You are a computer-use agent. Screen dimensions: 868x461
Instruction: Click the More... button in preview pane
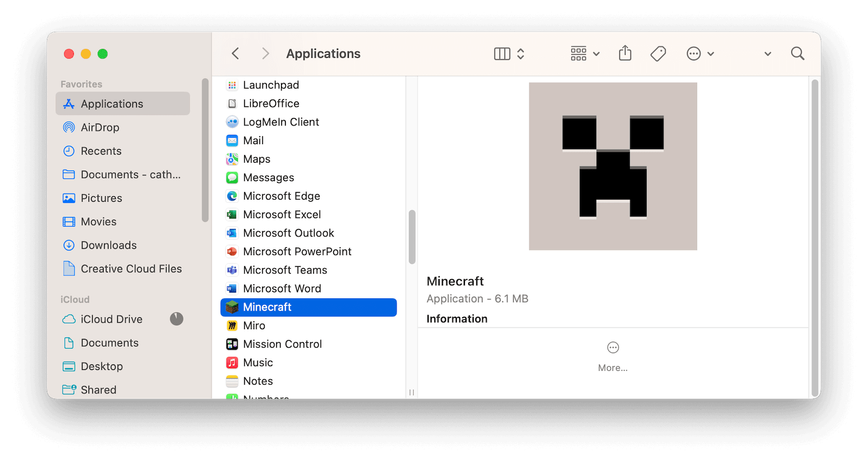coord(613,357)
